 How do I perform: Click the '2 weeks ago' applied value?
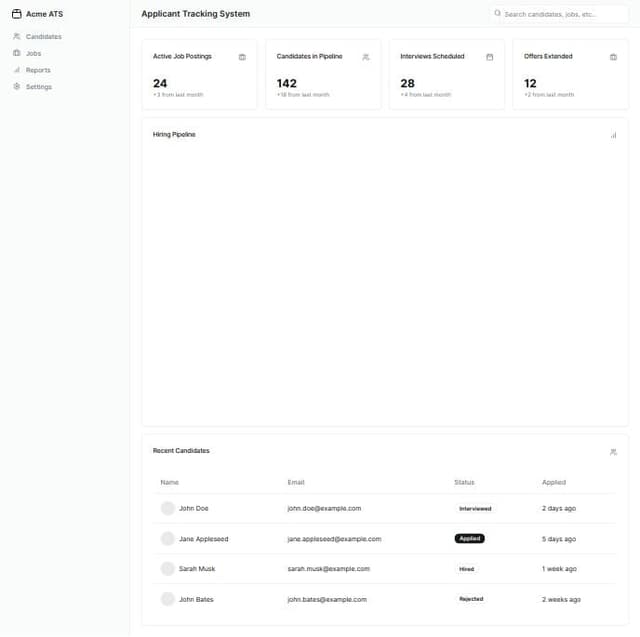click(561, 599)
